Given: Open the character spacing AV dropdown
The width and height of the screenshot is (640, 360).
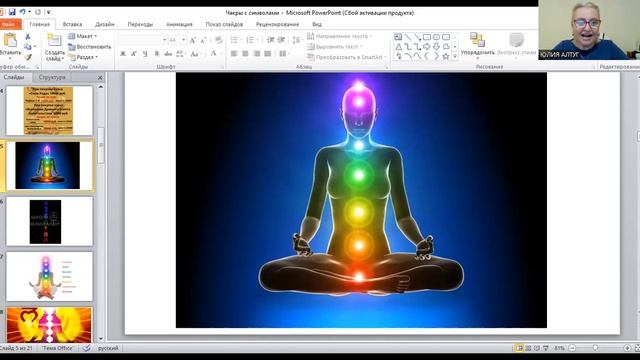Looking at the screenshot, I should click(180, 53).
